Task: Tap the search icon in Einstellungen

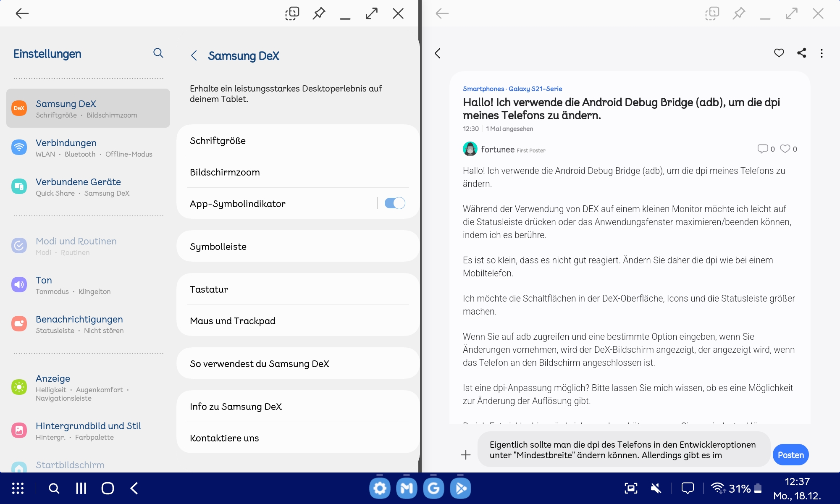Action: (158, 53)
